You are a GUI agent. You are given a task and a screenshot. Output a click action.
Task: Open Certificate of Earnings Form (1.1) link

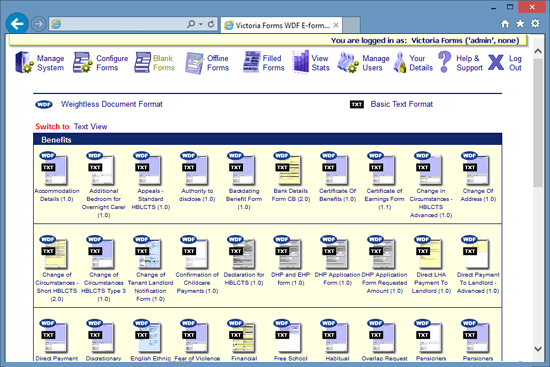click(x=384, y=199)
